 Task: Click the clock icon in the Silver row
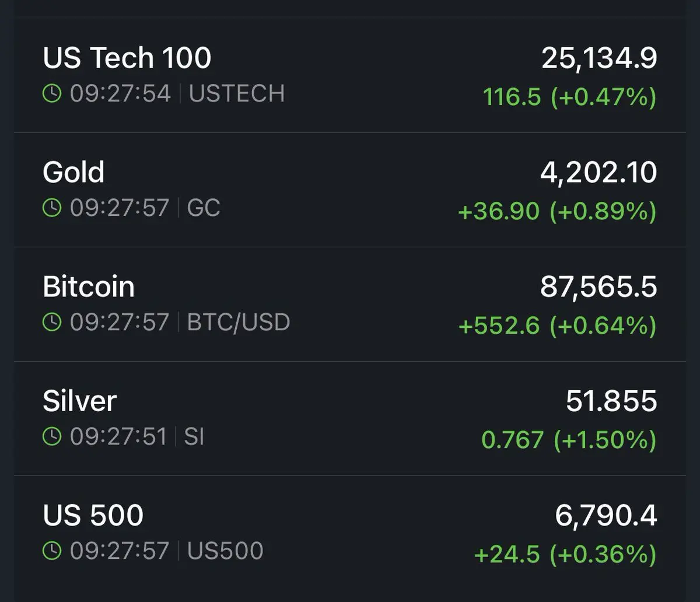click(52, 436)
